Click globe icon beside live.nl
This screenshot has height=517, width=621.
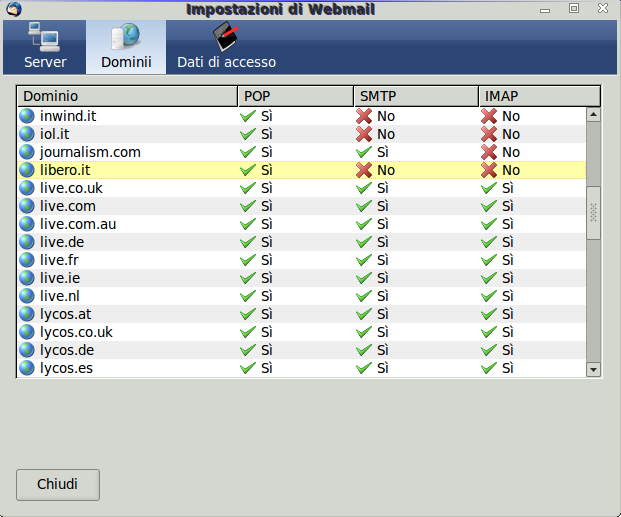pos(27,296)
